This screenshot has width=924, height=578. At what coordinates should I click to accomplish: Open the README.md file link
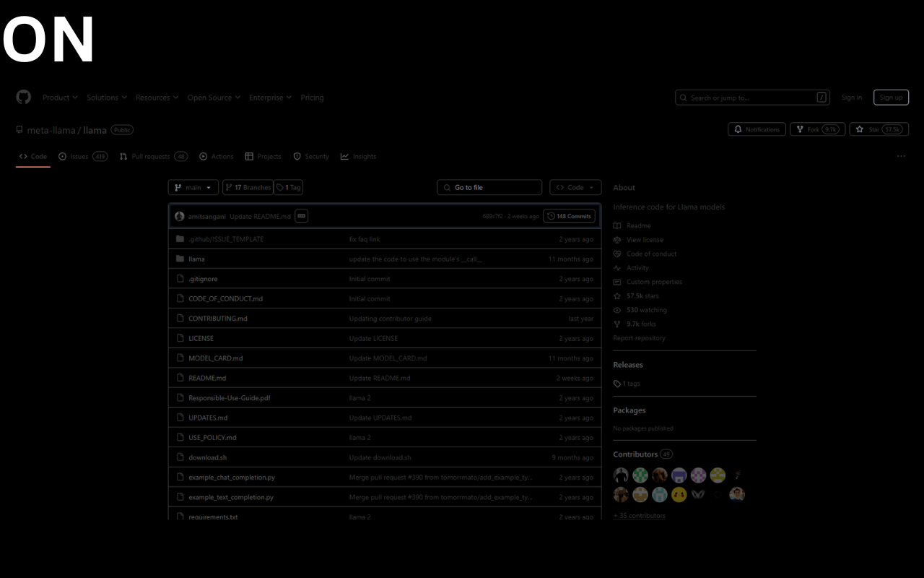[x=207, y=377]
